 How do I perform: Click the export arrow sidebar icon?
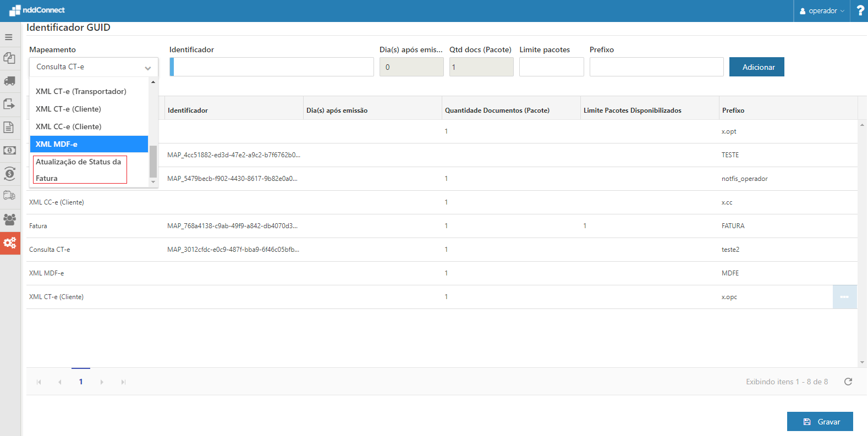pos(9,104)
